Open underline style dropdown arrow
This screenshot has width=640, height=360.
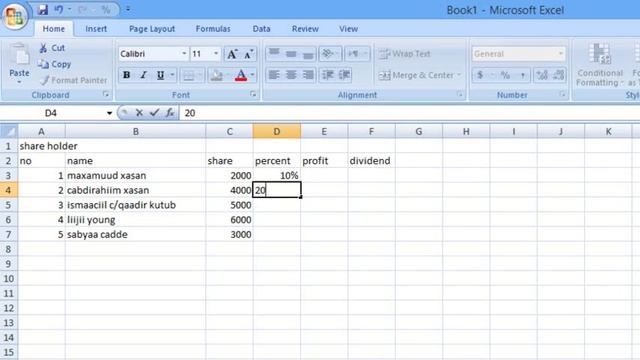[x=172, y=75]
